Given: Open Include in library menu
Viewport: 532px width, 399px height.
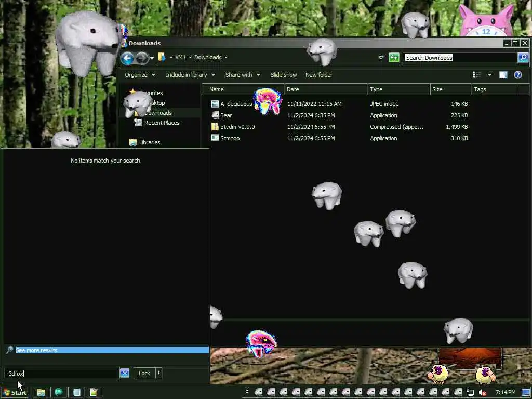Looking at the screenshot, I should tap(190, 75).
